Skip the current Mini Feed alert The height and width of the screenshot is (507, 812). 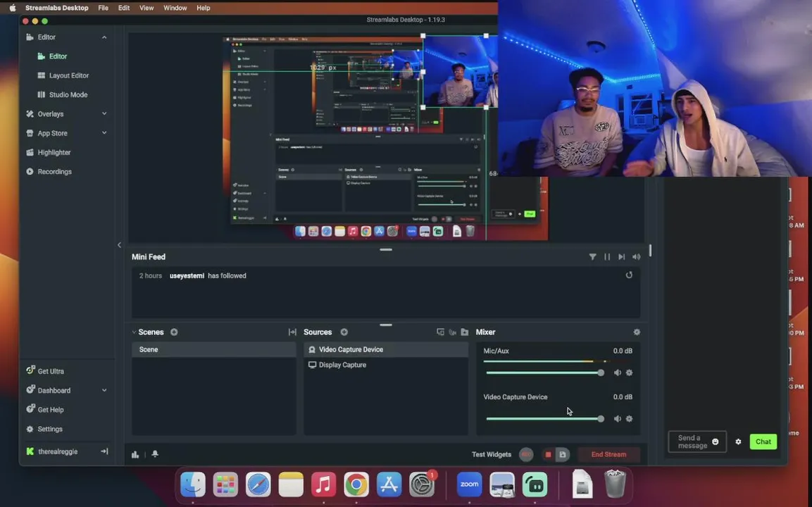pos(621,257)
